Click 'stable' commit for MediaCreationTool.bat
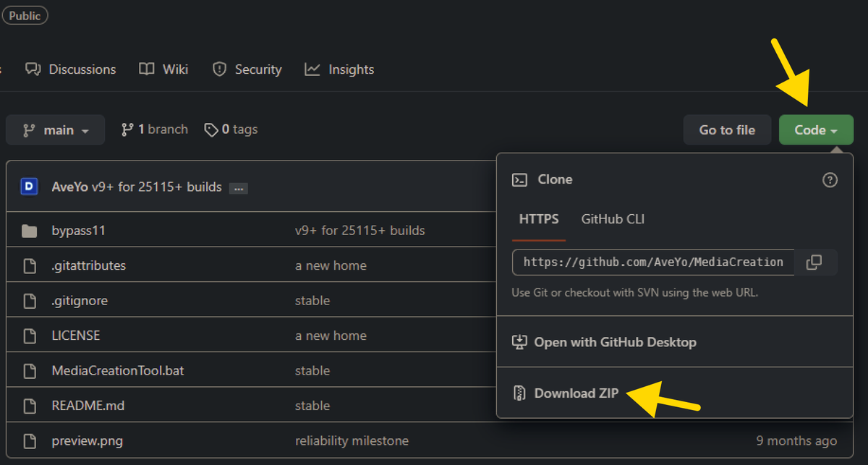 312,371
